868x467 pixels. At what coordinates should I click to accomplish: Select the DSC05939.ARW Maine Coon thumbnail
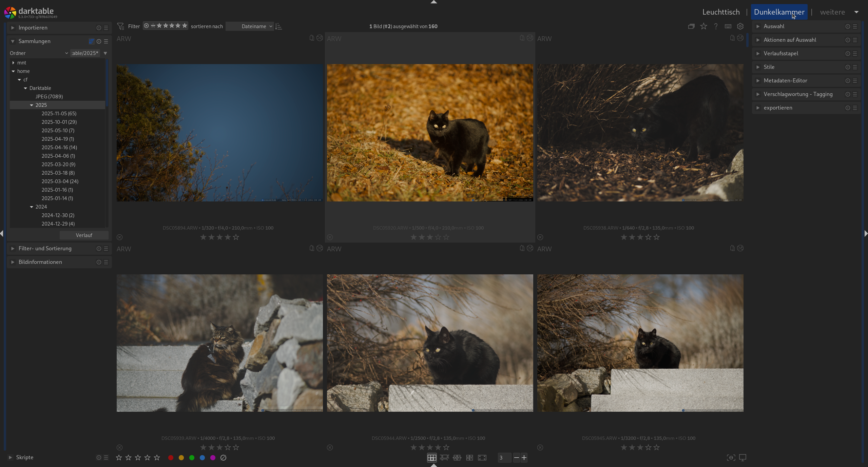coord(219,343)
